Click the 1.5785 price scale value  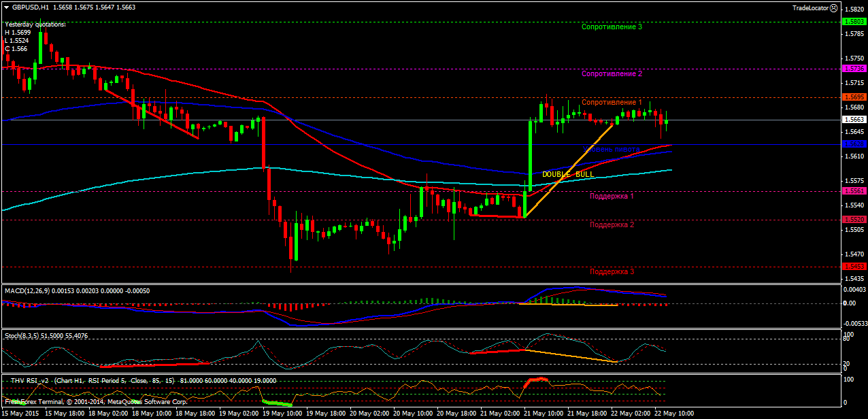tap(853, 34)
